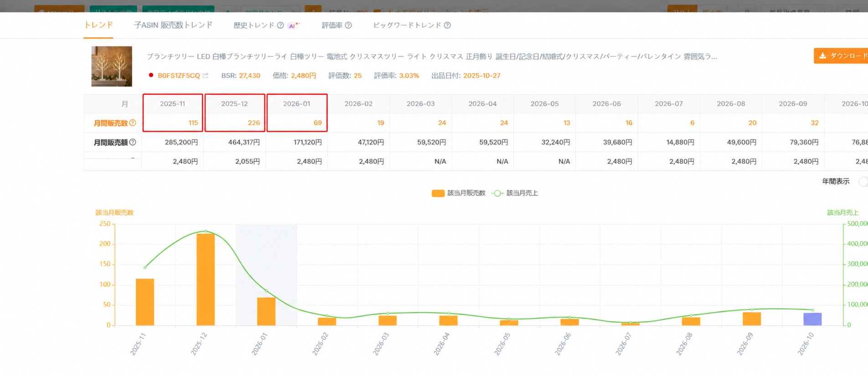Screen dimensions: 868x376
Task: Click sales amount cell 79,360円
Action: (x=804, y=142)
